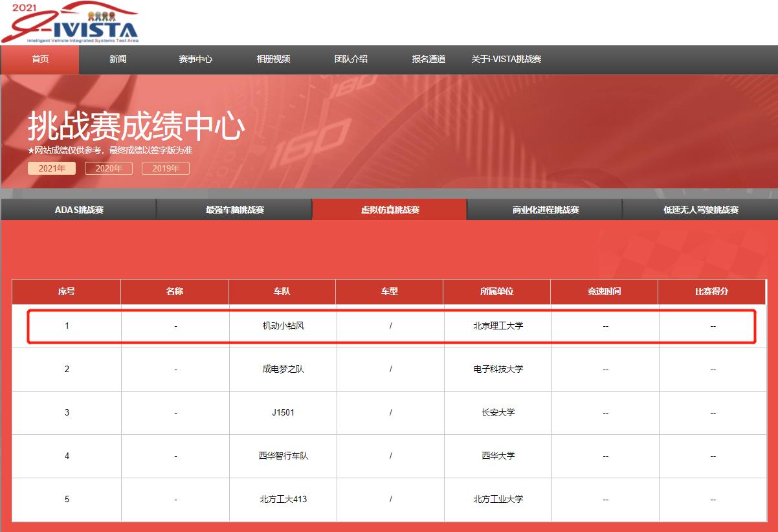Click the i-VISTA logo

(70, 23)
